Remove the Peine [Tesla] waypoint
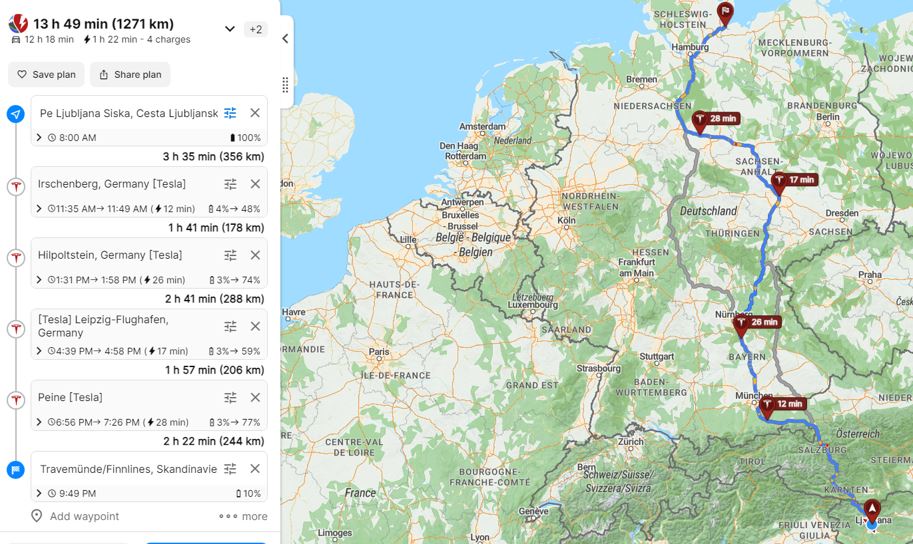Image resolution: width=913 pixels, height=544 pixels. pos(255,397)
